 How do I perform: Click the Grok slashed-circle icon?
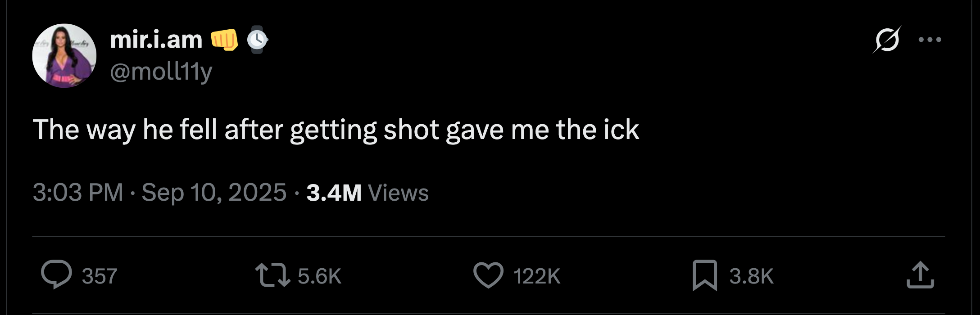click(887, 40)
